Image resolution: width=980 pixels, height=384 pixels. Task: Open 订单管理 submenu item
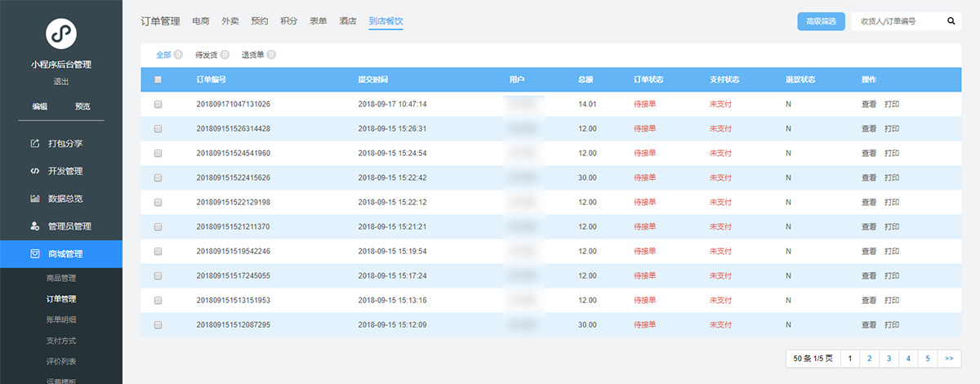coord(61,299)
